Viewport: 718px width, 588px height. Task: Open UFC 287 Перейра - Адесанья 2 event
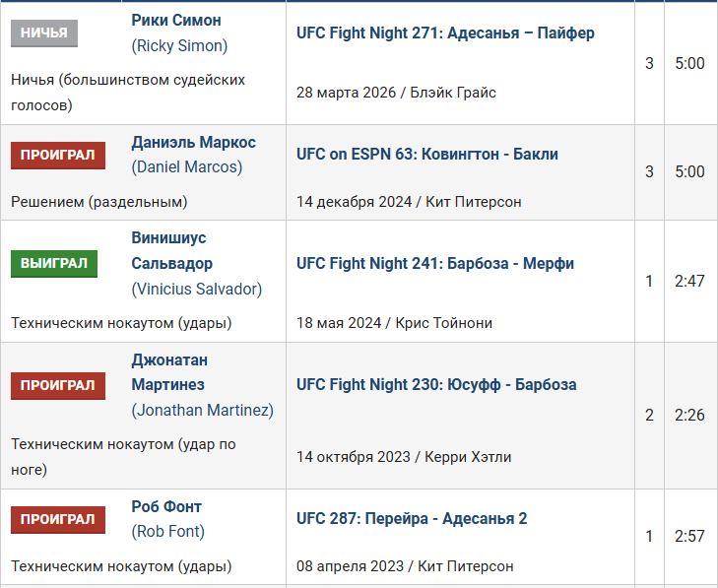(x=412, y=518)
